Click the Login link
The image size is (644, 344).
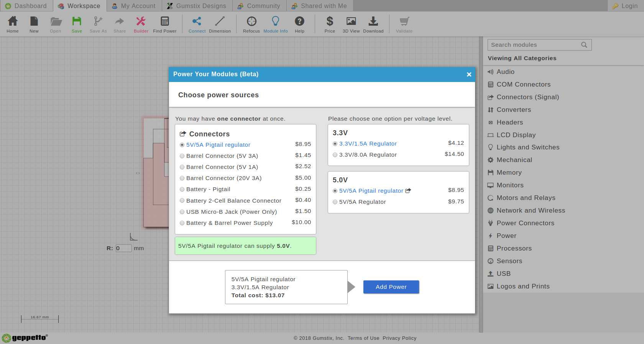[625, 6]
